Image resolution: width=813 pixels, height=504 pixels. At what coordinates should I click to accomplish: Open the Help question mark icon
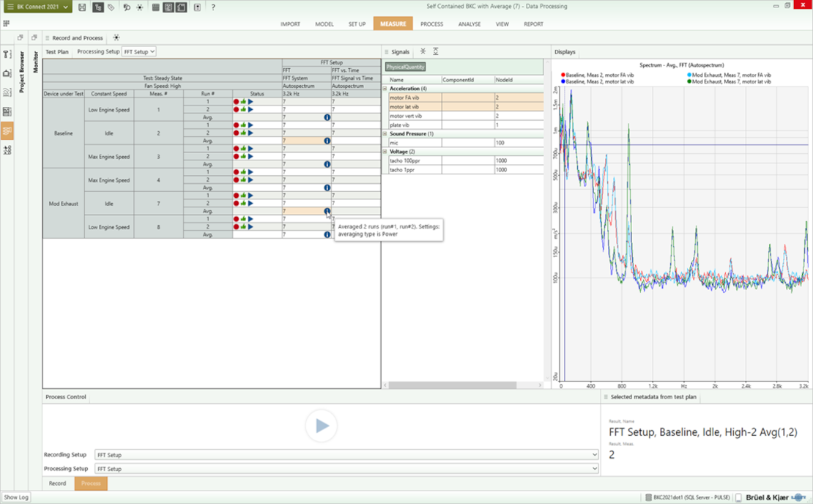pos(213,7)
